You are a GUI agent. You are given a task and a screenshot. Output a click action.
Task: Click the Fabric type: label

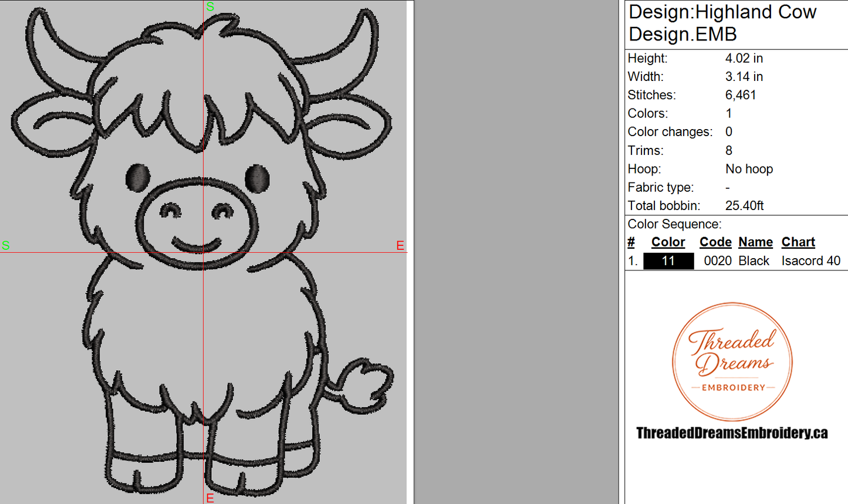[x=661, y=188]
